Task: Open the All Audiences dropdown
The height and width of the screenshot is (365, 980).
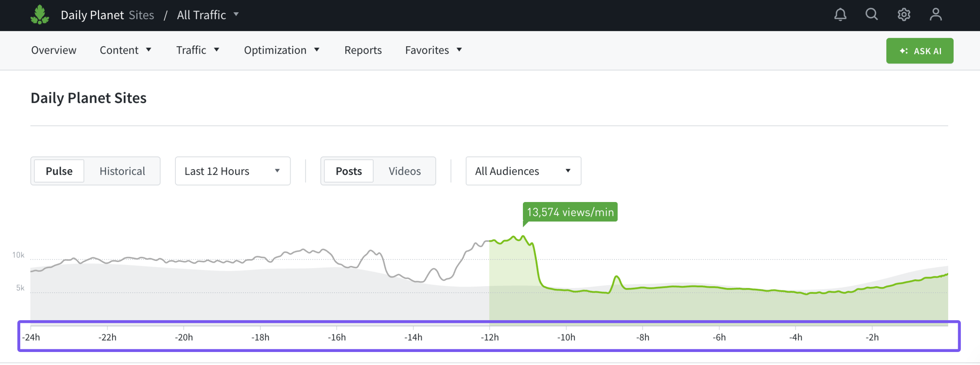Action: coord(523,171)
